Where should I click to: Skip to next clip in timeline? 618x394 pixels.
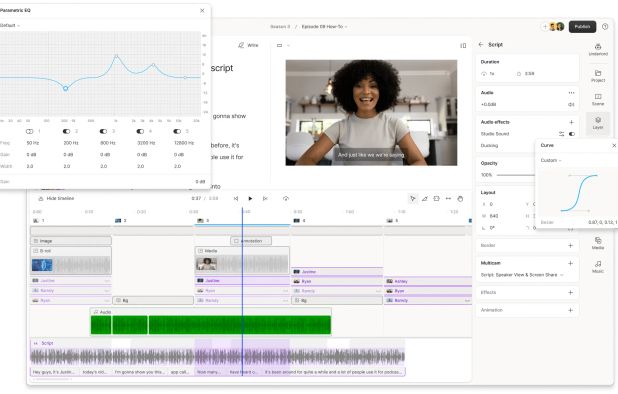pyautogui.click(x=265, y=199)
